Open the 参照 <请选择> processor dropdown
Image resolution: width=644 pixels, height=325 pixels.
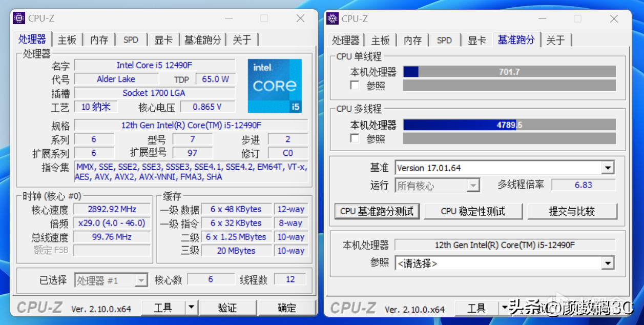tap(608, 263)
